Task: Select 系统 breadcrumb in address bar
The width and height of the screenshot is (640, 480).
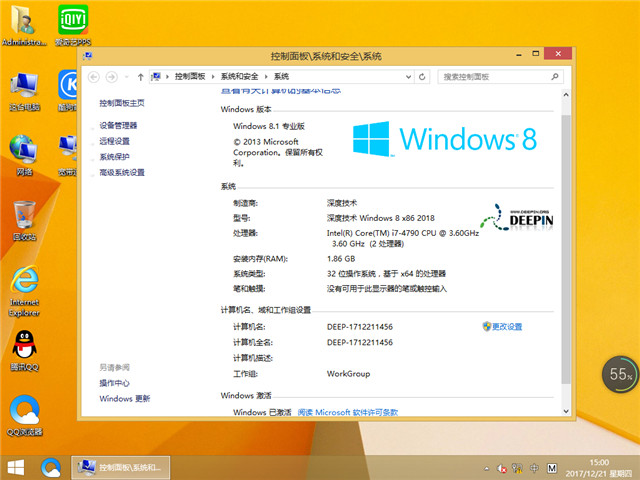Action: (281, 76)
